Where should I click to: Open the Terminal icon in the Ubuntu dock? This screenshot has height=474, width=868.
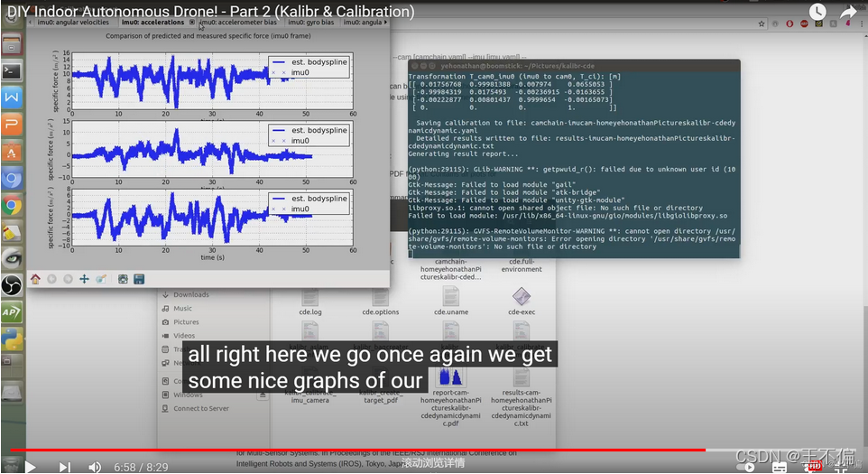pos(12,71)
